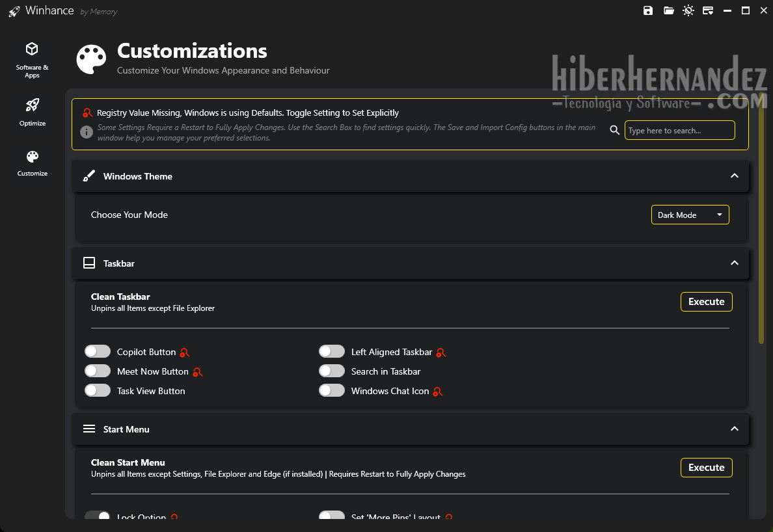
Task: Open the Dark Mode dropdown
Action: 690,215
